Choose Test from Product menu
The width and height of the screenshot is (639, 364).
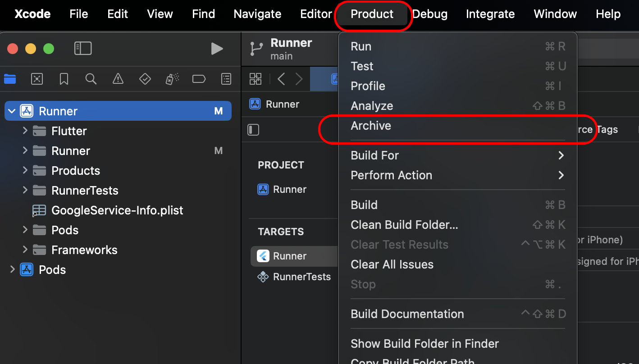tap(458, 66)
